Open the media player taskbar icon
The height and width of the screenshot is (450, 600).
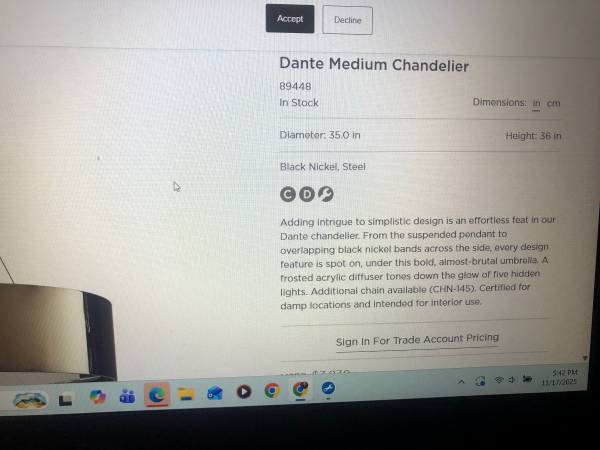pyautogui.click(x=244, y=392)
